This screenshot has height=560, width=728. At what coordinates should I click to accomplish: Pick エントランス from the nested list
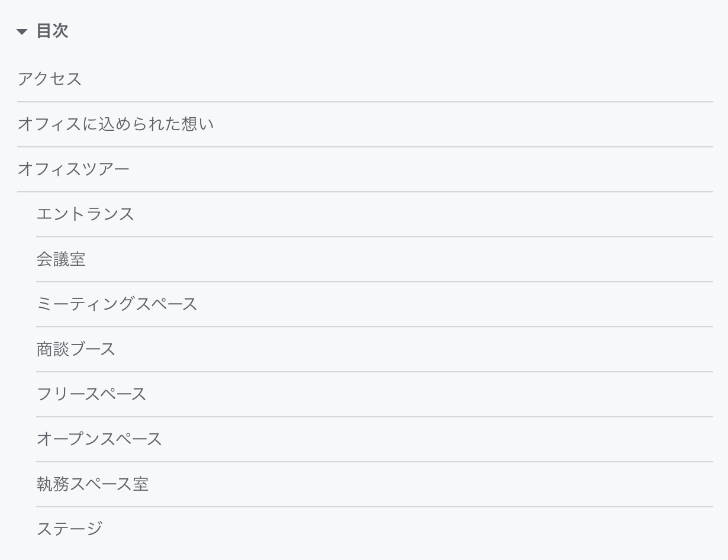[x=85, y=214]
